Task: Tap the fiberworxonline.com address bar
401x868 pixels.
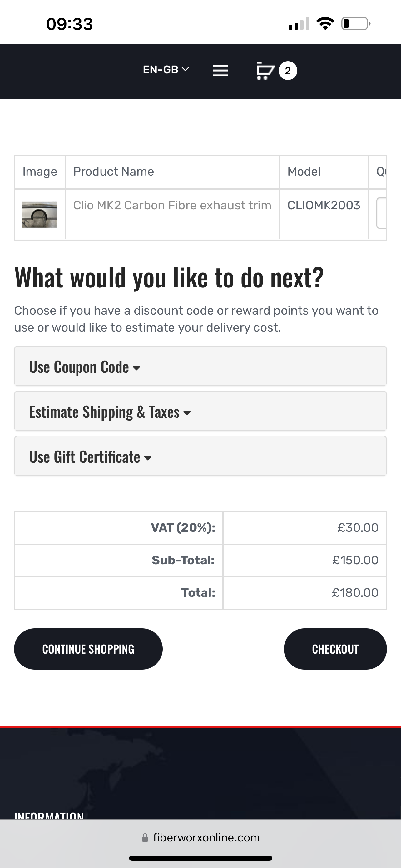Action: [206, 837]
